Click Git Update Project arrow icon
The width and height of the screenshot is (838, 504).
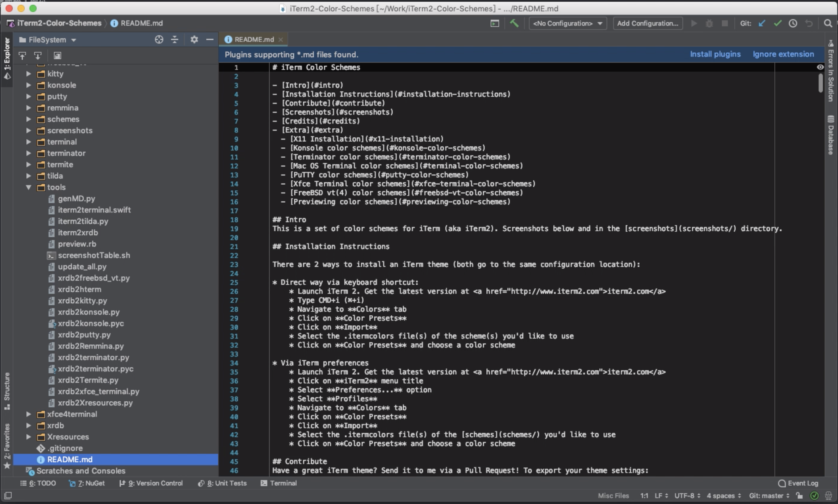[x=762, y=23]
